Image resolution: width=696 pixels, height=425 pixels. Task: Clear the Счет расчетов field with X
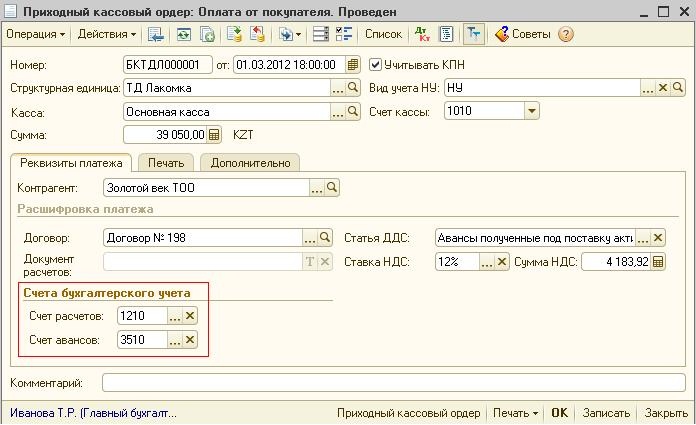[x=190, y=315]
